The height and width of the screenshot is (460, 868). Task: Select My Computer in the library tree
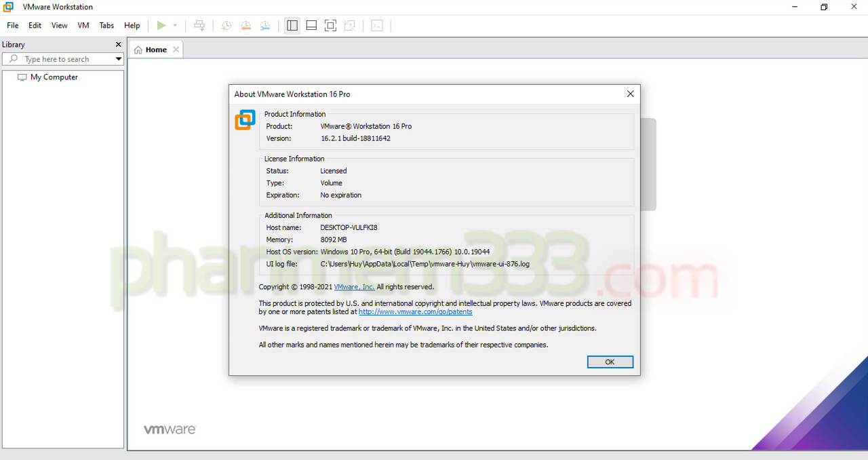coord(54,77)
